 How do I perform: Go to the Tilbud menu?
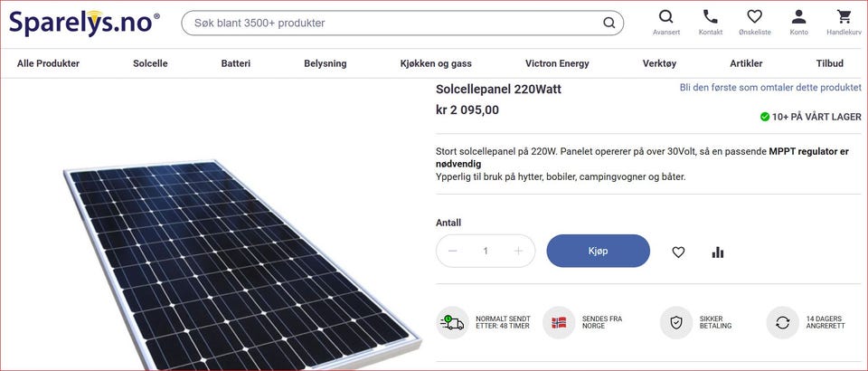pyautogui.click(x=829, y=63)
